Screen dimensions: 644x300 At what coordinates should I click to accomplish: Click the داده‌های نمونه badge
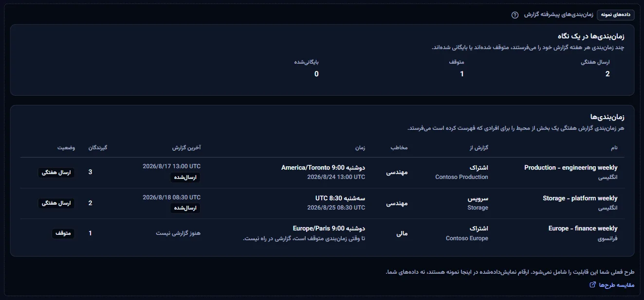click(615, 15)
